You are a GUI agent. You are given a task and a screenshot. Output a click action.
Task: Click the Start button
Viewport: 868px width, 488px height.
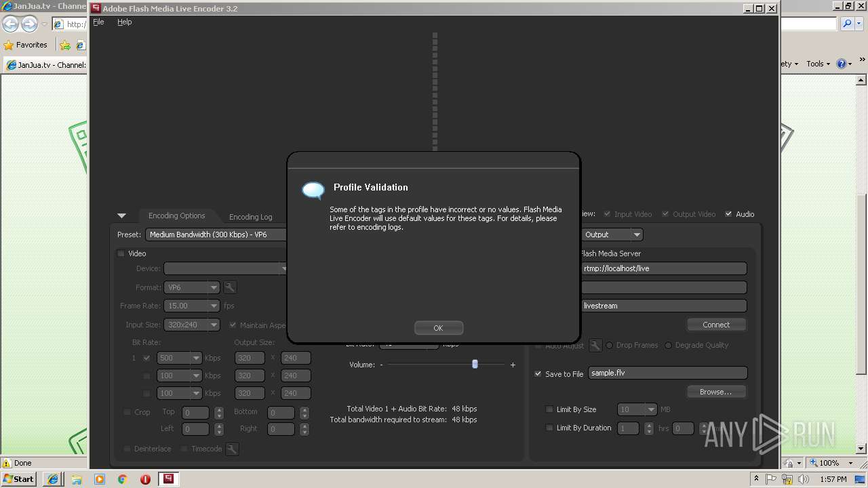19,479
